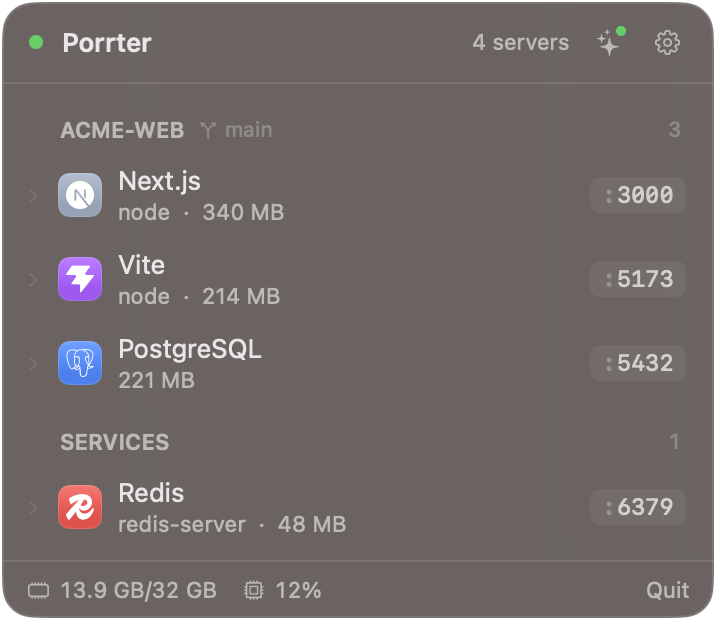Open the sparkles AI assistant icon
This screenshot has width=716, height=620.
pyautogui.click(x=611, y=42)
